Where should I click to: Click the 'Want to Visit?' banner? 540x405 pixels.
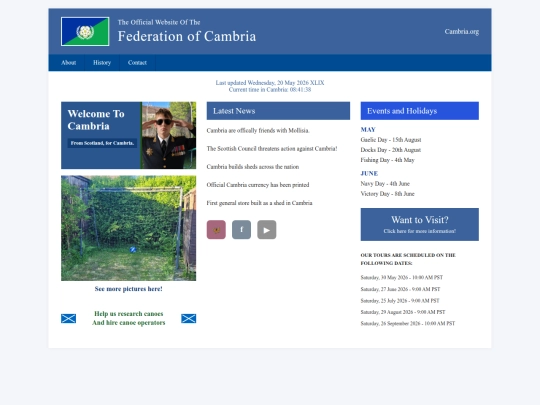419,225
